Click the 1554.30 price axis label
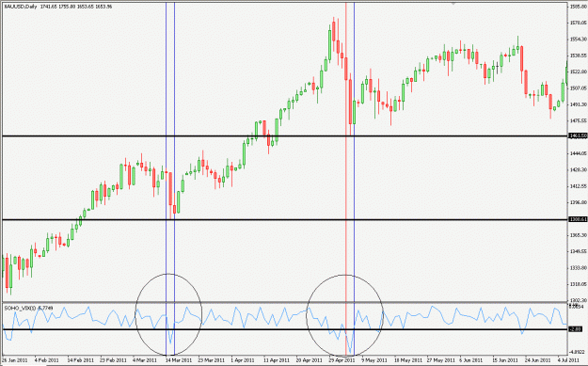Image resolution: width=588 pixels, height=366 pixels. pos(579,39)
